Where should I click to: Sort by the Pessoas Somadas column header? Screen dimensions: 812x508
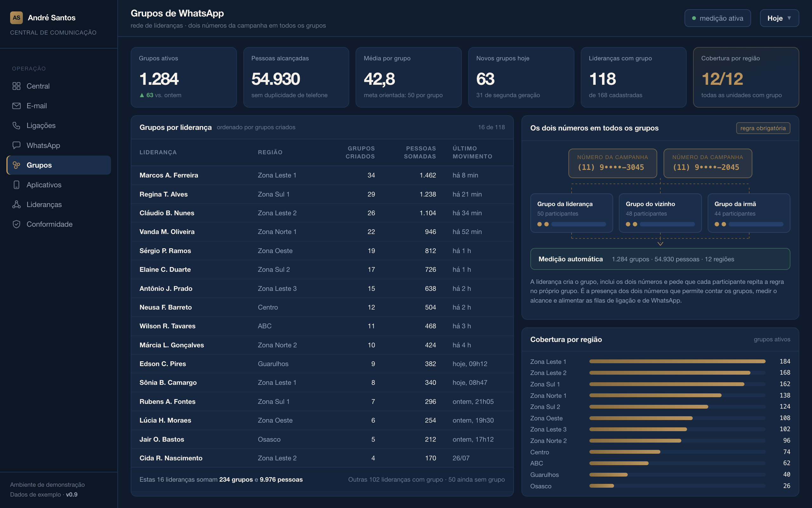pos(420,152)
